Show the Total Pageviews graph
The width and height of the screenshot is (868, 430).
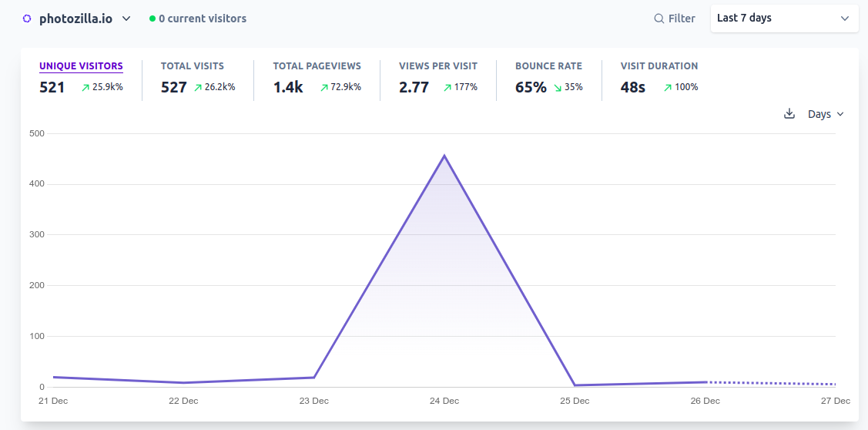coord(317,66)
